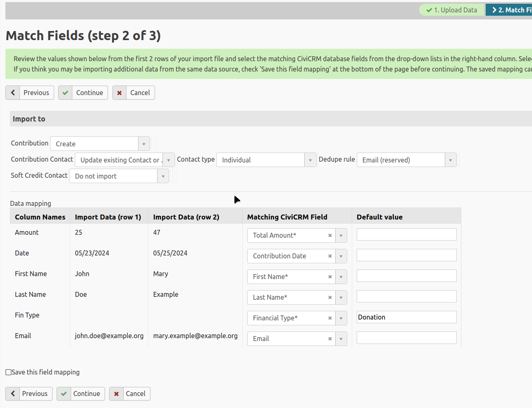This screenshot has width=532, height=408.
Task: Click the Donation default value field
Action: point(406,317)
